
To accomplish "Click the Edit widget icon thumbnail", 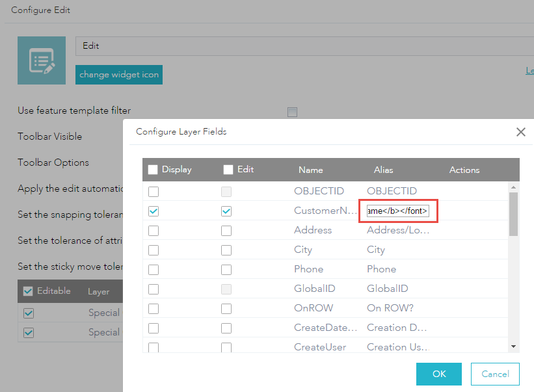I will 42,60.
